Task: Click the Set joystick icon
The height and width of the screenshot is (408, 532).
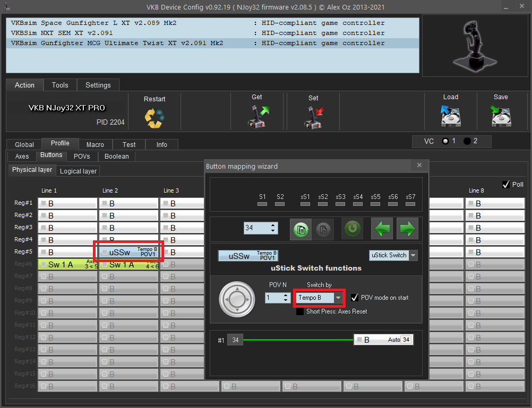Action: pos(313,117)
